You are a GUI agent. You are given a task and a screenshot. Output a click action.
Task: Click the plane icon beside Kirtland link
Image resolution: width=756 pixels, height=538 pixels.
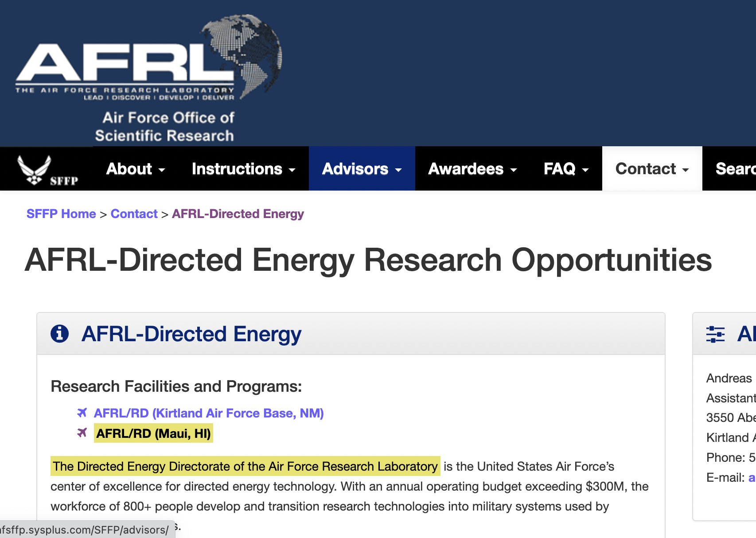pos(82,413)
